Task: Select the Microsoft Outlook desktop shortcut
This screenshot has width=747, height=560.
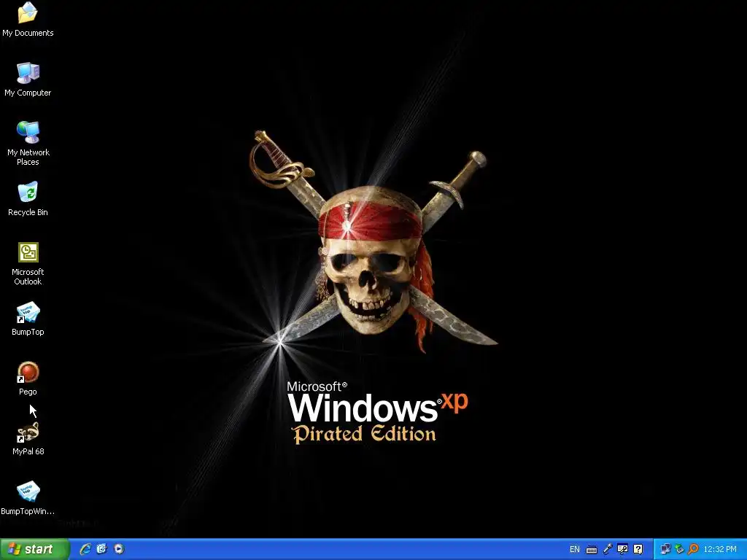Action: pyautogui.click(x=28, y=263)
